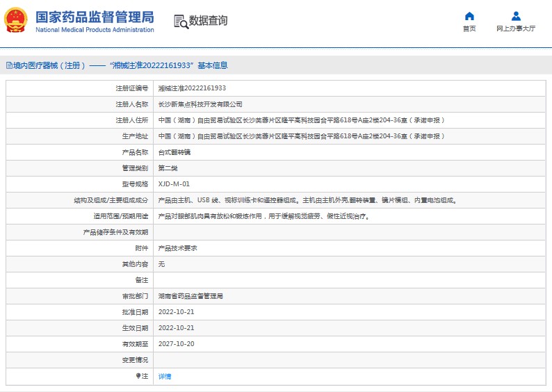Click the 结构及组成/主要组成成分 label
Viewport: 552px width, 392px height.
click(x=111, y=200)
